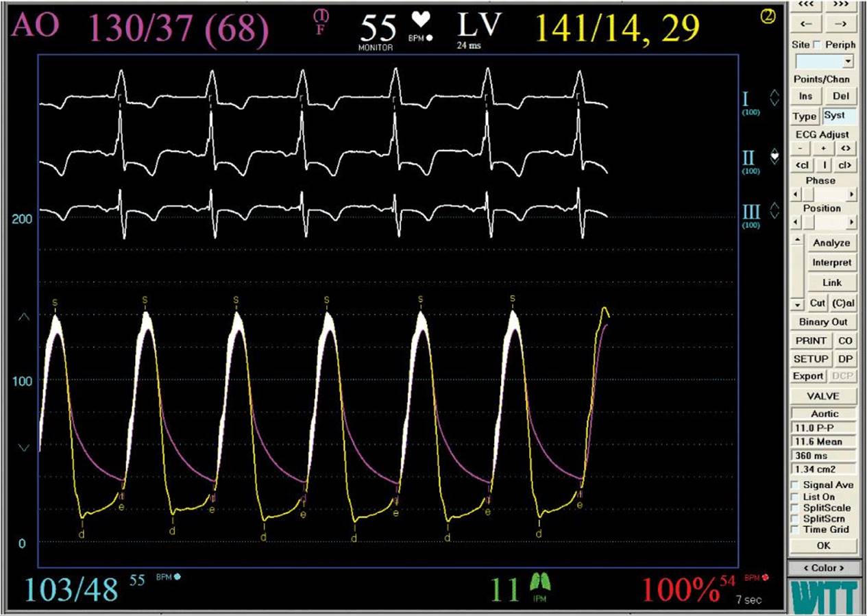Screen dimensions: 867x616
Task: Click the green lungs respiration icon
Action: click(x=541, y=583)
